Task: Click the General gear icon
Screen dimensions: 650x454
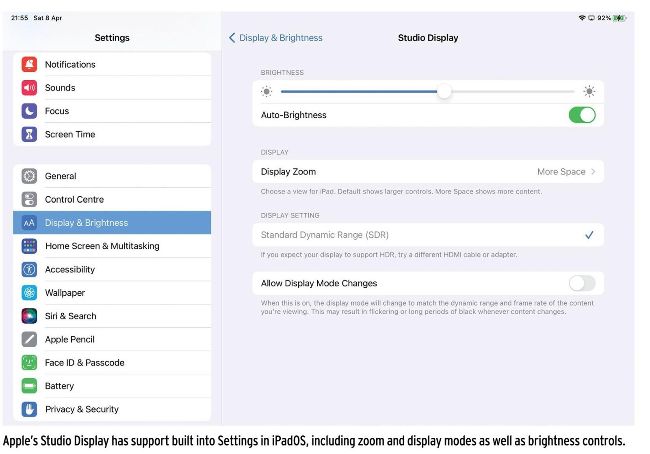Action: click(x=29, y=176)
